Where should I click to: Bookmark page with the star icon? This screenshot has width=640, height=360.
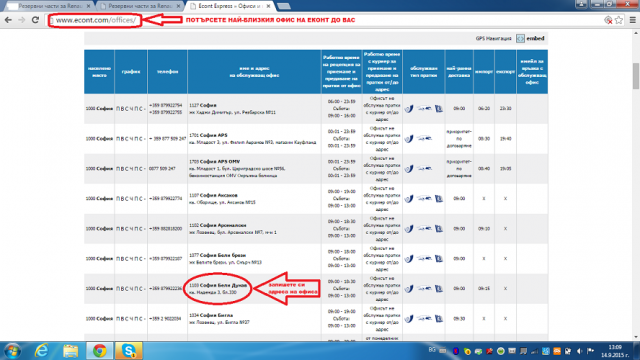point(619,20)
